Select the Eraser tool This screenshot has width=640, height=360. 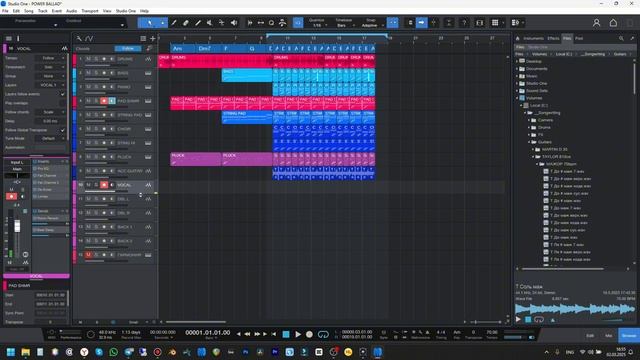(x=186, y=23)
